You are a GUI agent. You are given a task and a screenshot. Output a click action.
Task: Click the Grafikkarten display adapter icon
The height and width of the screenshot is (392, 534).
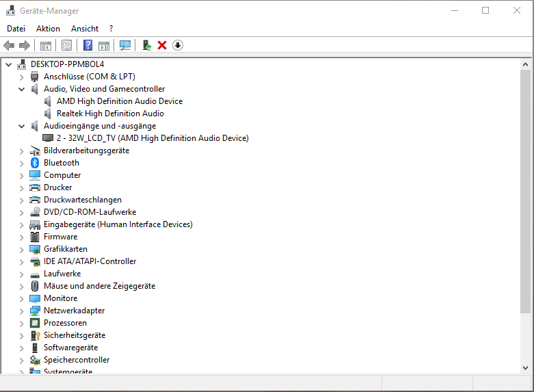point(35,249)
